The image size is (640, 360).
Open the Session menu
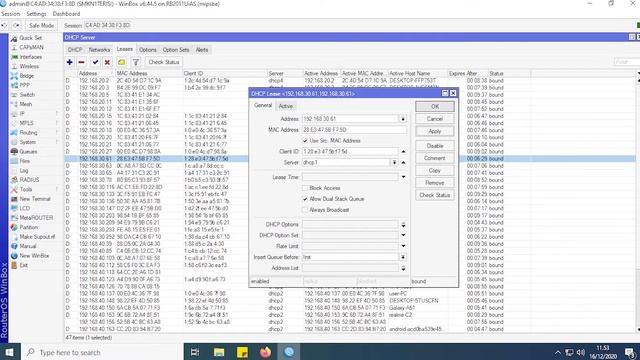10,14
